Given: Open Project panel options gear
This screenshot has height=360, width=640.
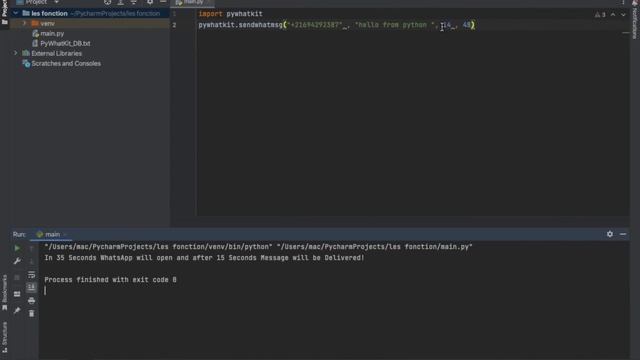Looking at the screenshot, I should [x=150, y=2].
